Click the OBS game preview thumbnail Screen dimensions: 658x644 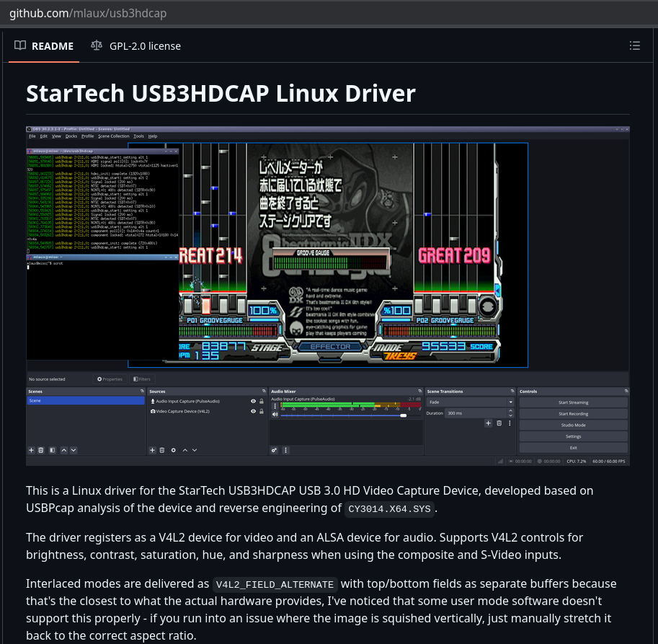click(328, 255)
